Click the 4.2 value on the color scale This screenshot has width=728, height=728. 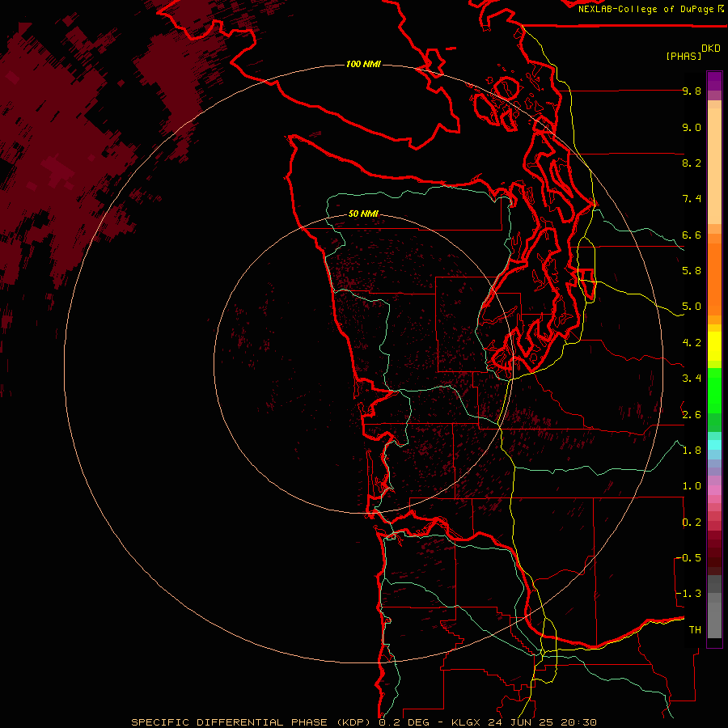[692, 343]
